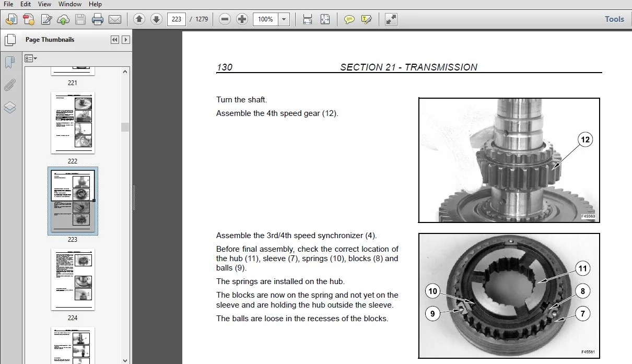632x364 pixels.
Task: Click the Create PDF icon
Action: tap(29, 20)
